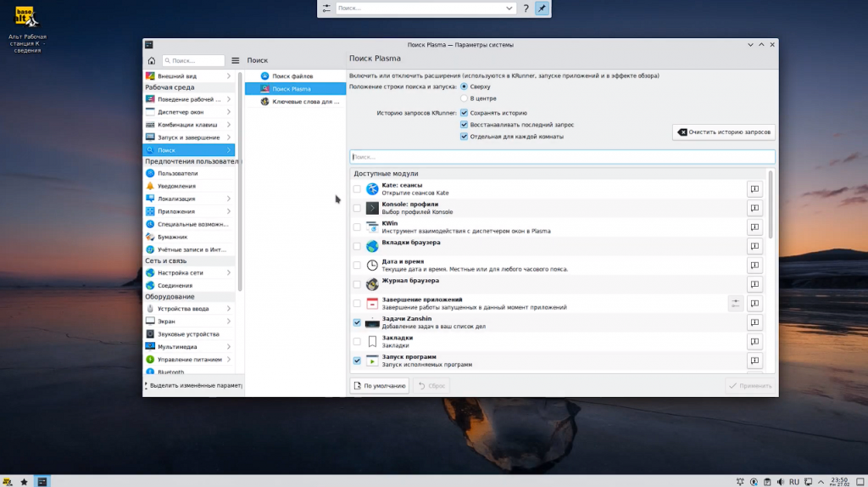Open the Комбинации клавиш category
This screenshot has width=868, height=487.
[x=189, y=125]
